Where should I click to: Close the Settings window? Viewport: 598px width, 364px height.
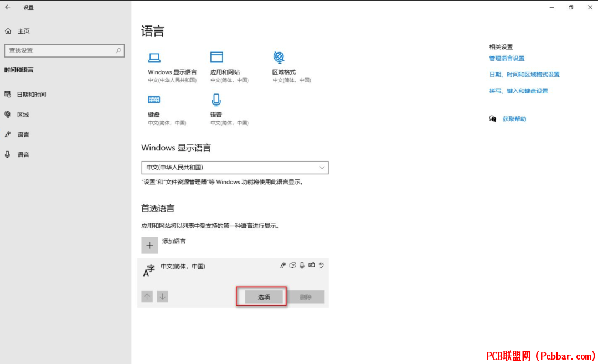point(590,7)
